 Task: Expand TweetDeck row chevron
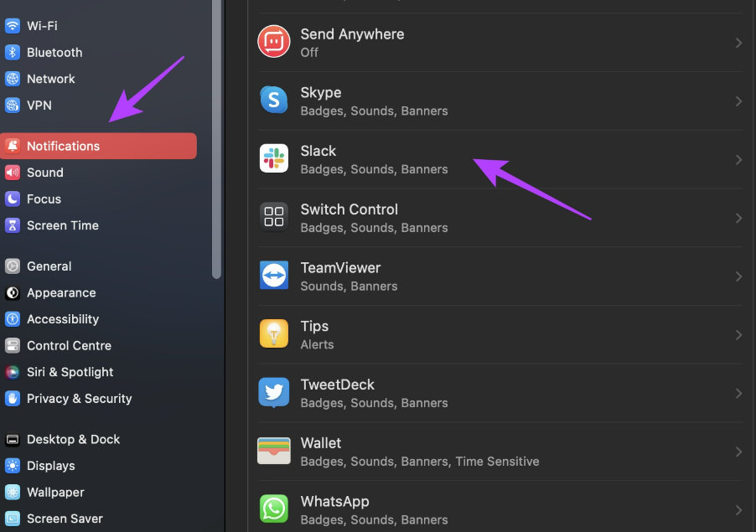pos(738,393)
